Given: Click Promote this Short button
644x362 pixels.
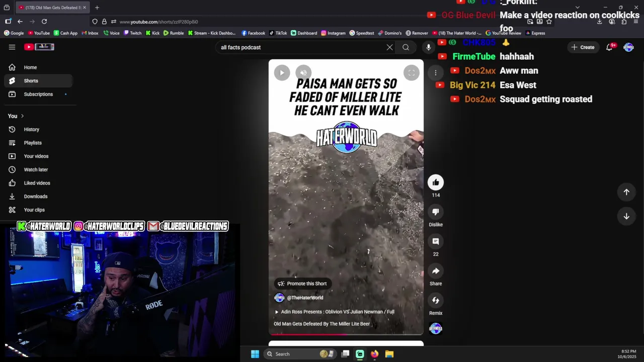Looking at the screenshot, I should click(x=302, y=284).
